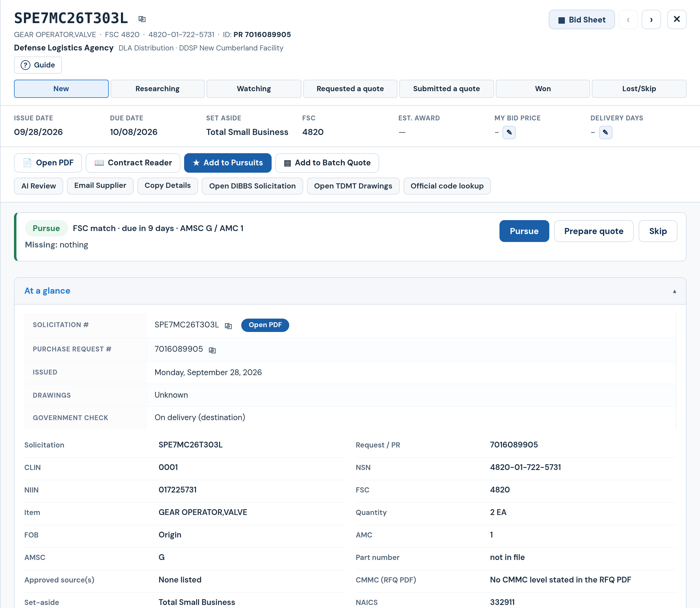Click 'No CMMC level stated in the RFQ PDF'
Image resolution: width=700 pixels, height=608 pixels.
[x=560, y=580]
